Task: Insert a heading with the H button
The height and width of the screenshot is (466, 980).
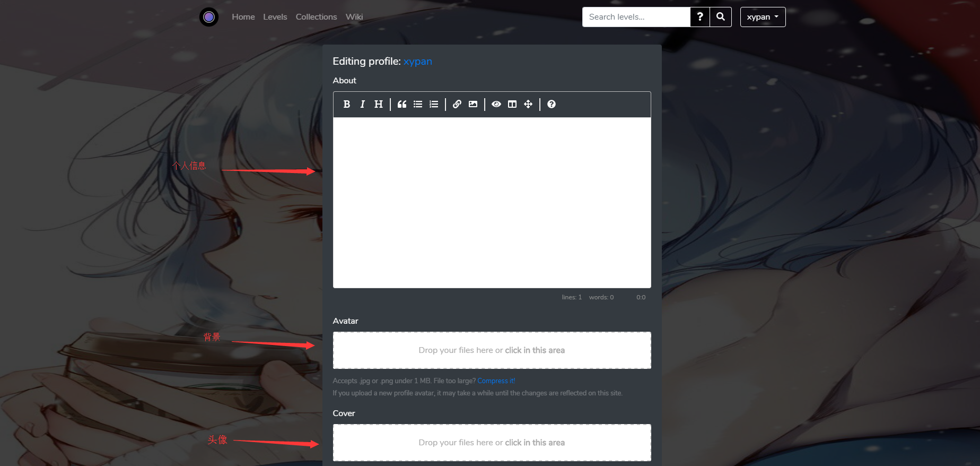Action: 379,104
